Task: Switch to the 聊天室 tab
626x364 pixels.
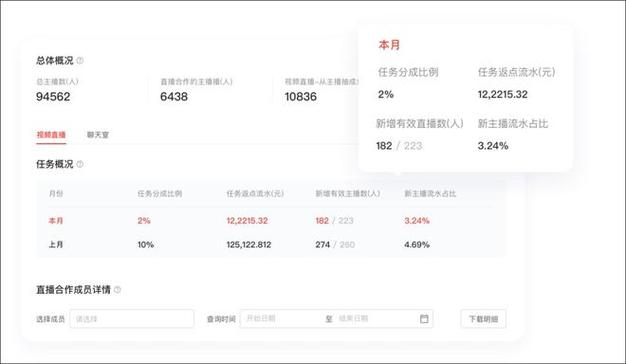Action: 98,135
